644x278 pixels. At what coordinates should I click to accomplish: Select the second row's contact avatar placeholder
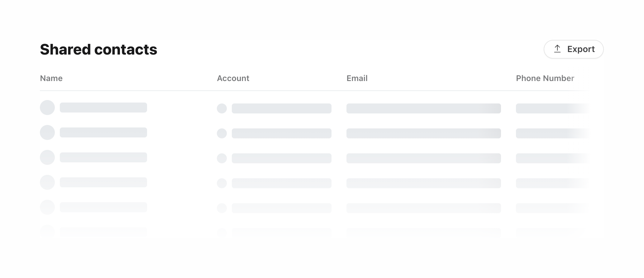(x=47, y=132)
